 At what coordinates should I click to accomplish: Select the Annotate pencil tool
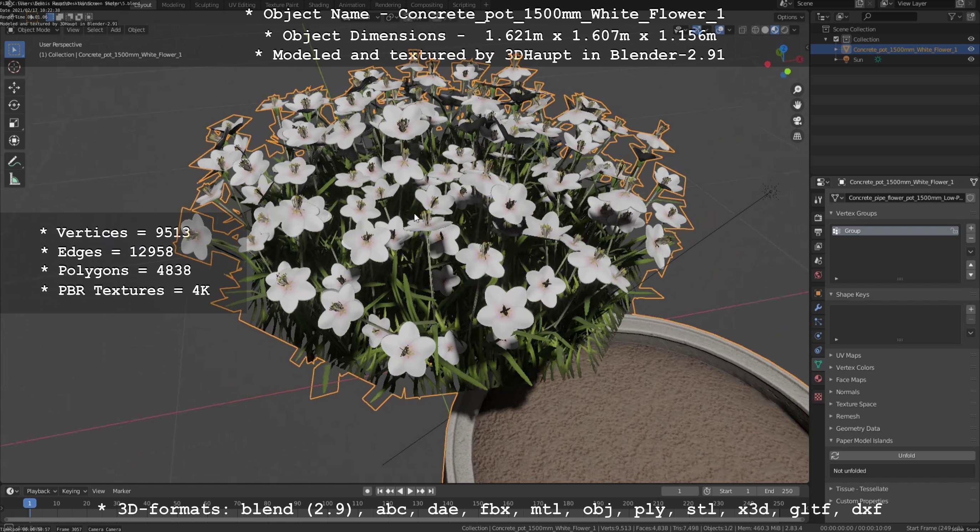pos(15,162)
